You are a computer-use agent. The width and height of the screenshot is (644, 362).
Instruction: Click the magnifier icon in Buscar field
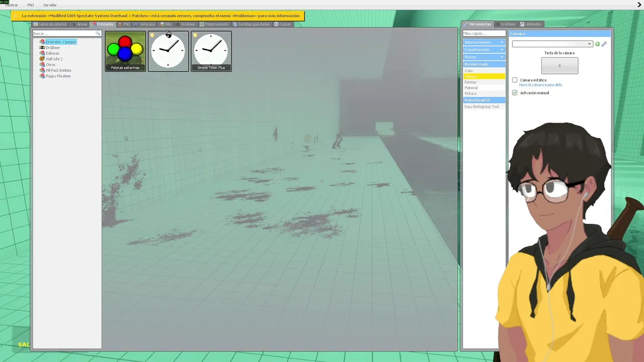[98, 34]
